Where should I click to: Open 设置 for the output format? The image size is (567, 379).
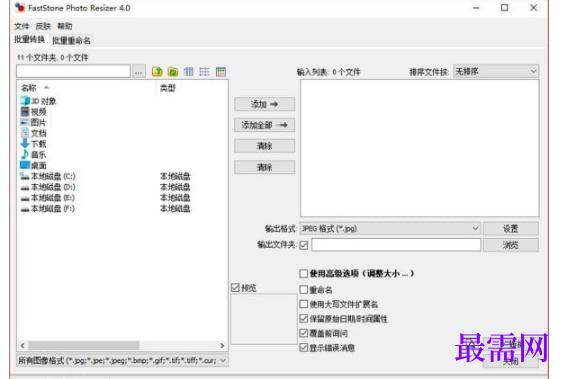pos(511,229)
